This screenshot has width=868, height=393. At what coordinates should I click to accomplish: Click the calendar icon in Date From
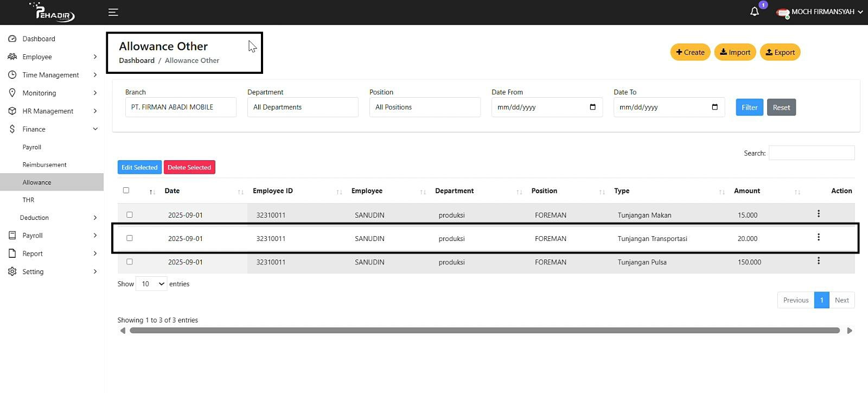(592, 107)
